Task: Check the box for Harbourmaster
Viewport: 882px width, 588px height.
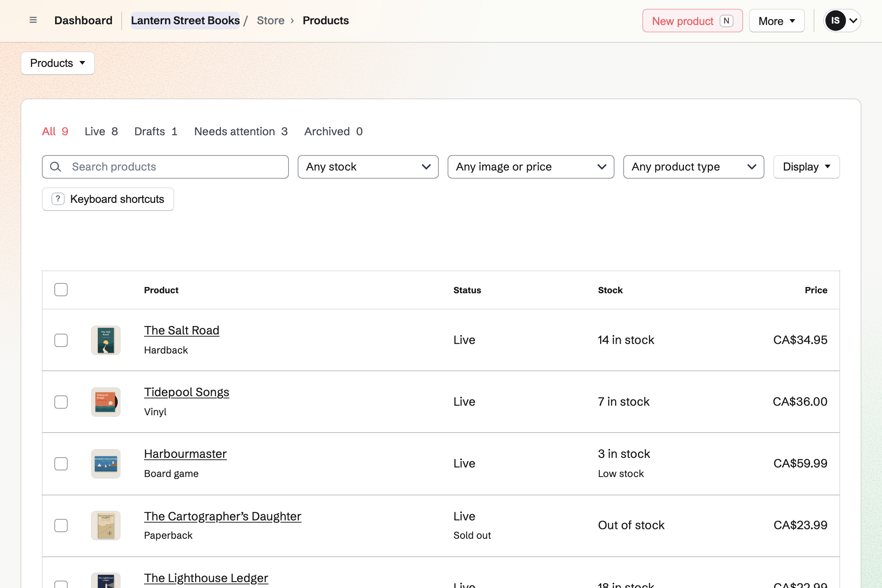Action: click(x=61, y=464)
